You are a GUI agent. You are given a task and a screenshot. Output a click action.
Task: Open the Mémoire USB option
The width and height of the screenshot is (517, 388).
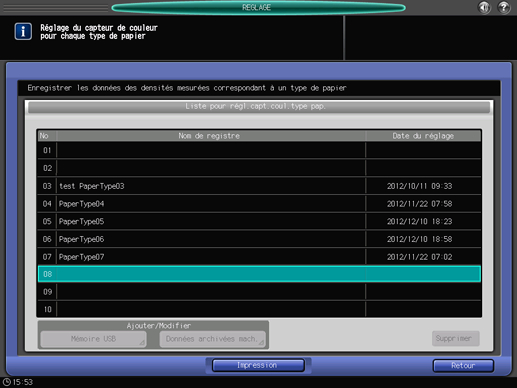93,339
